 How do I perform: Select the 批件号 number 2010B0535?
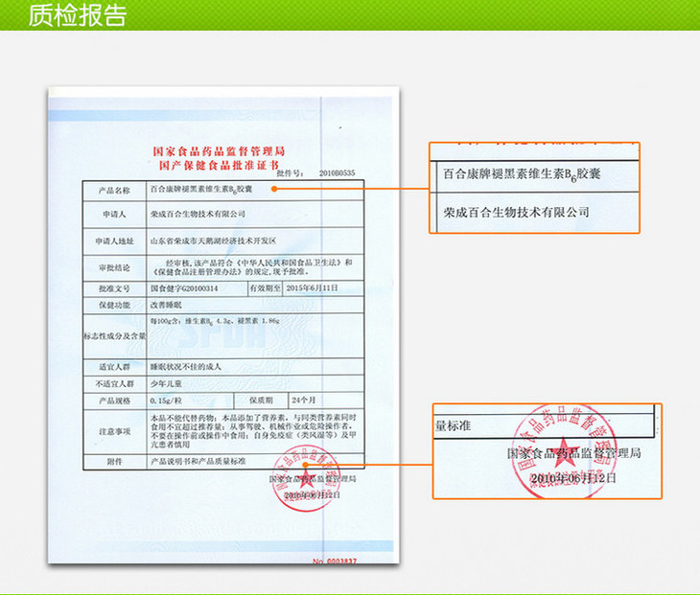tap(337, 173)
